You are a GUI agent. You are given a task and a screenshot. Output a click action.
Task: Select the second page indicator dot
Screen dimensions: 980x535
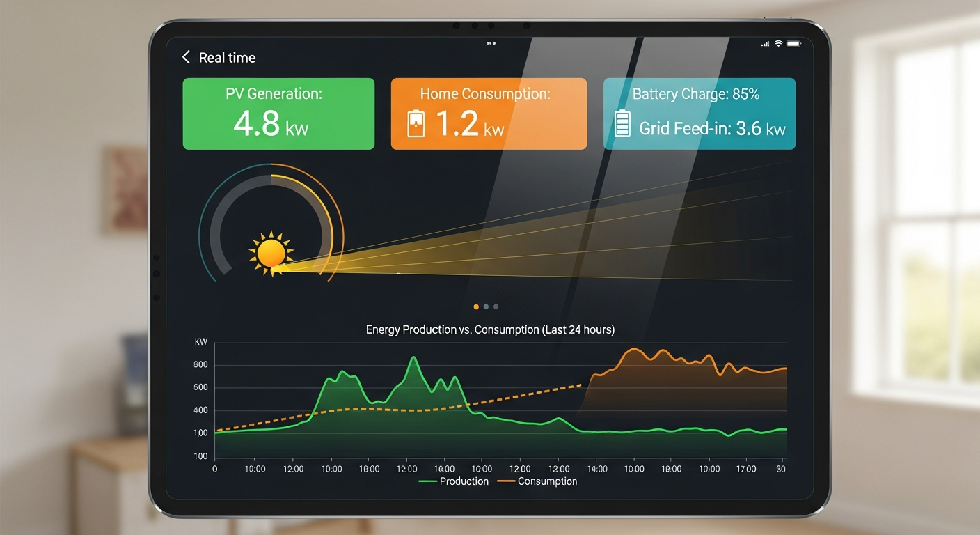point(486,307)
